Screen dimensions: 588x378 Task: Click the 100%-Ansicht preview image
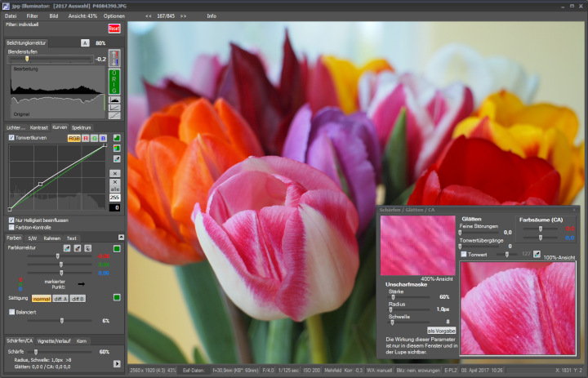[x=518, y=308]
